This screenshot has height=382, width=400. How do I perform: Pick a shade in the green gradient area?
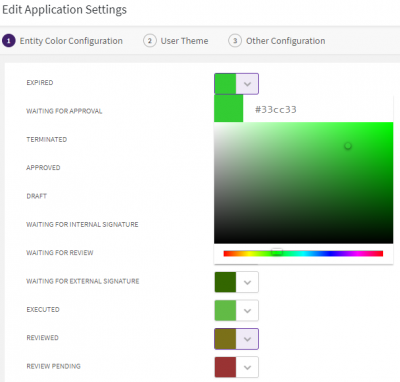tap(304, 183)
